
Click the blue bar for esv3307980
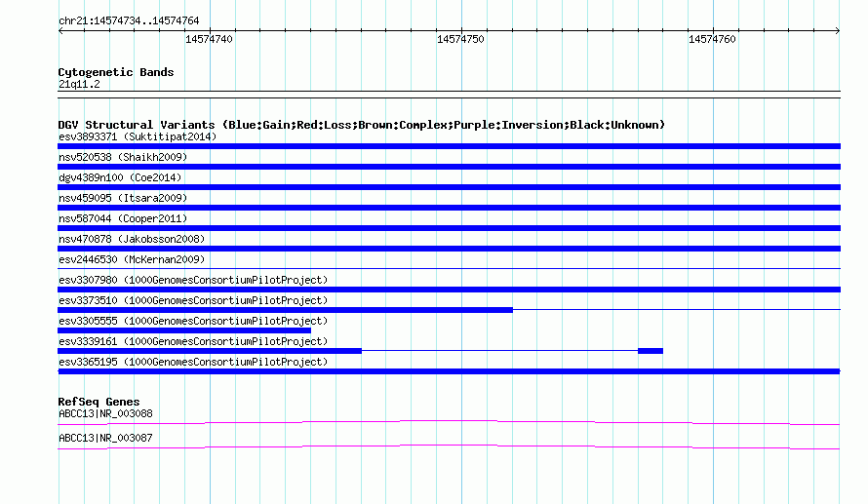pos(449,290)
